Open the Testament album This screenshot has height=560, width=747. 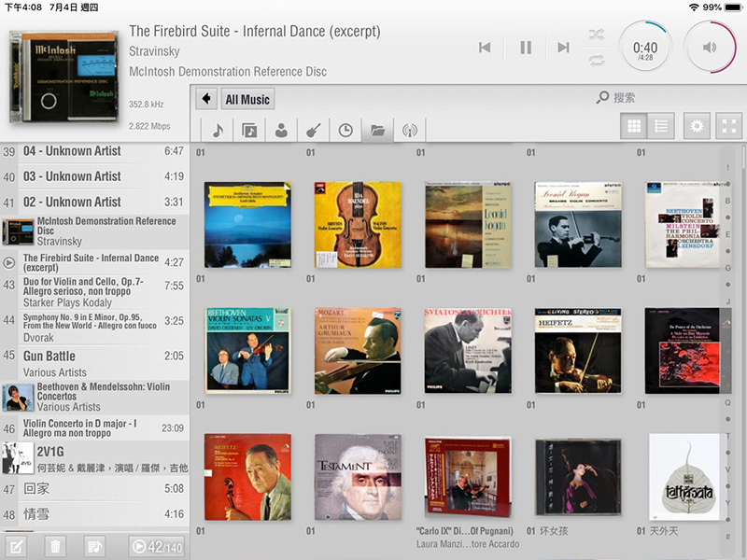point(358,477)
